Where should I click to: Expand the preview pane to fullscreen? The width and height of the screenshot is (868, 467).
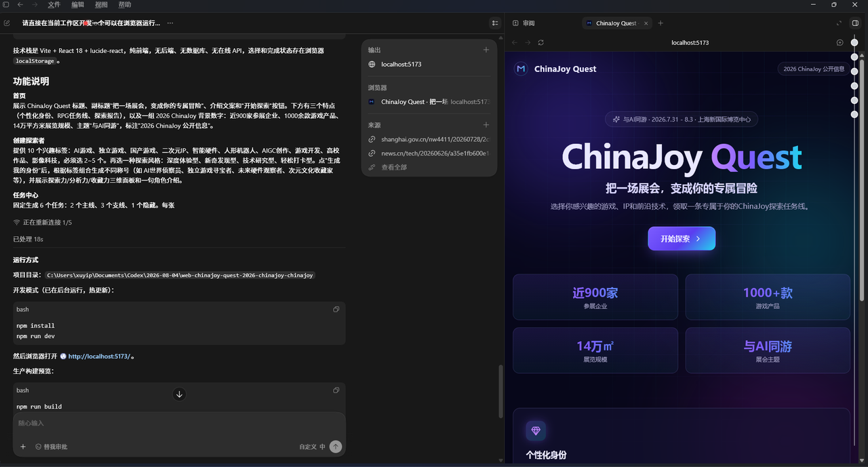coord(839,23)
